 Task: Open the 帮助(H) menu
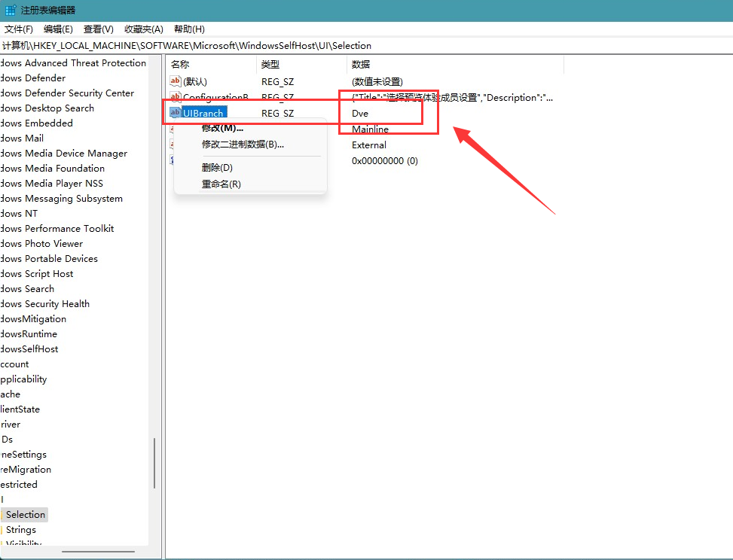click(x=189, y=29)
